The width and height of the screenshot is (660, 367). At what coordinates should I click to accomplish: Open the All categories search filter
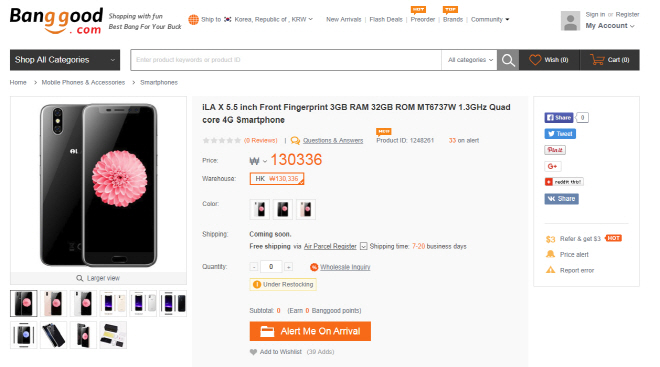[x=470, y=60]
